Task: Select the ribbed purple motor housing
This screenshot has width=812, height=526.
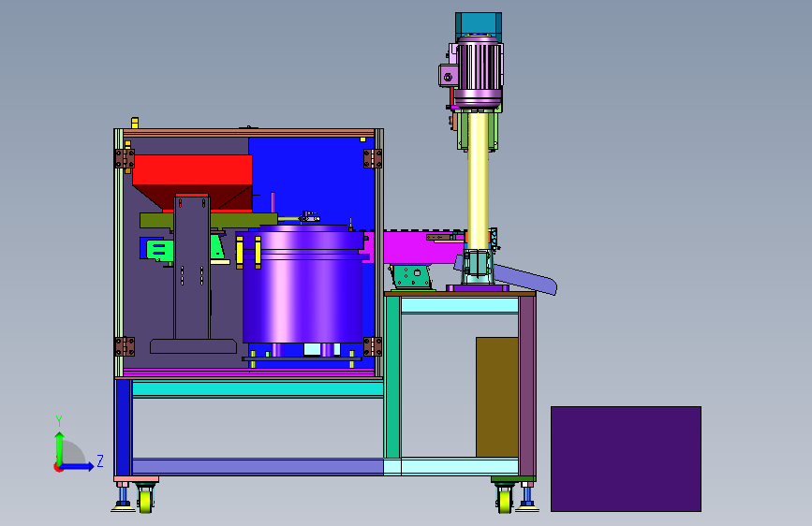Action: pyautogui.click(x=479, y=72)
